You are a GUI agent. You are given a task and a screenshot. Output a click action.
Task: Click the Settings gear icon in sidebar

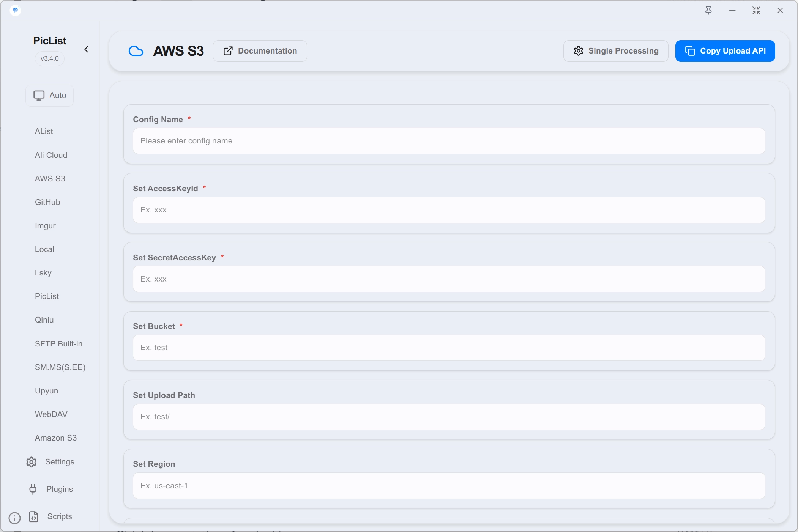pyautogui.click(x=32, y=462)
